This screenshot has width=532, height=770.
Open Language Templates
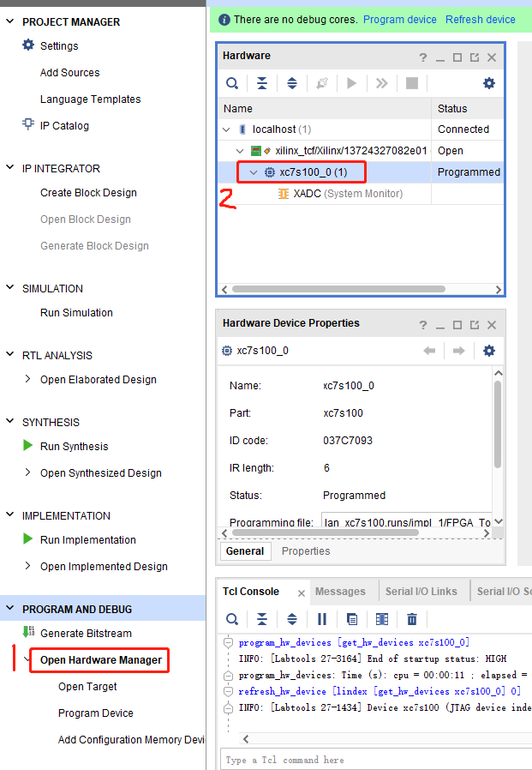90,99
